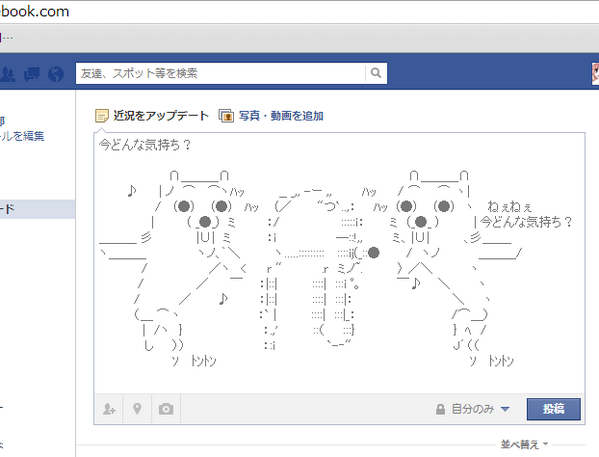This screenshot has width=599, height=457.
Task: Tag friends with the person-plus icon
Action: [x=109, y=409]
